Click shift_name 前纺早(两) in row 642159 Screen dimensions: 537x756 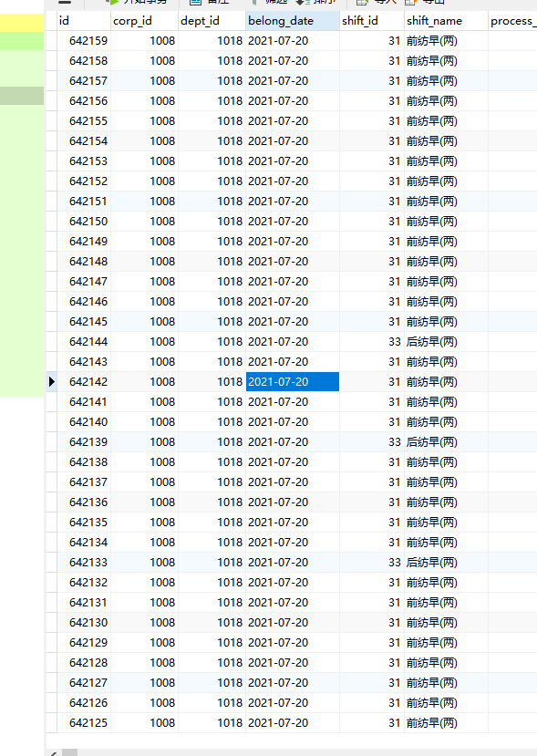pos(446,41)
